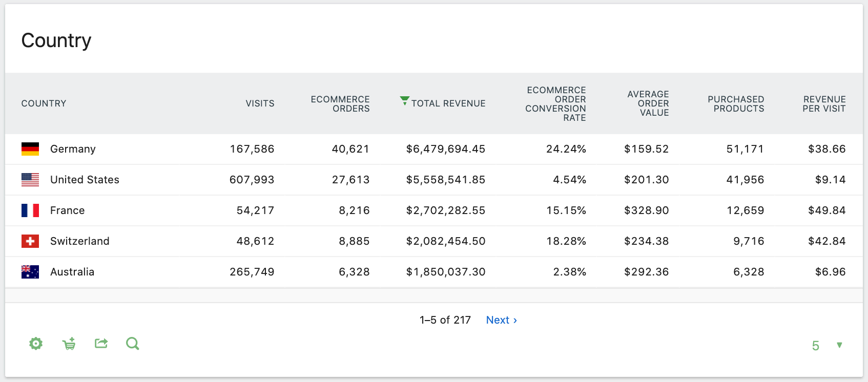Click the green sort arrow beside Total Revenue

[x=405, y=100]
